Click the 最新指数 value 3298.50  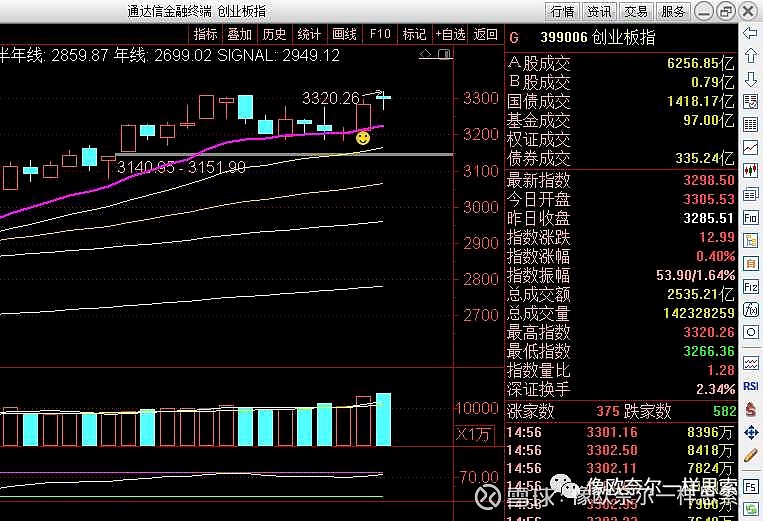tap(708, 180)
